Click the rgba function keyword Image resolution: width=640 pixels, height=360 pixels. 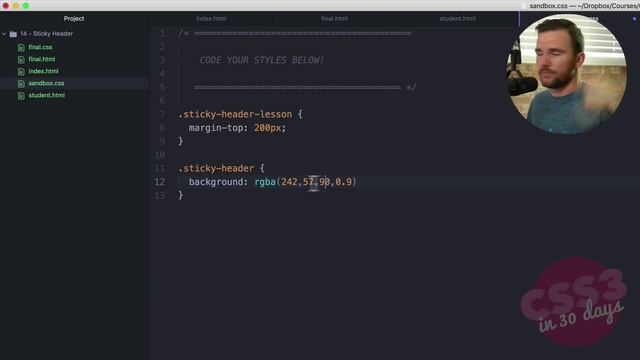pyautogui.click(x=265, y=182)
